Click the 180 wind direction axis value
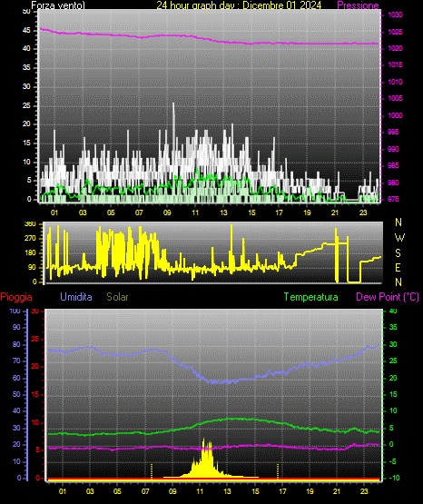The height and width of the screenshot is (504, 423). pos(30,253)
